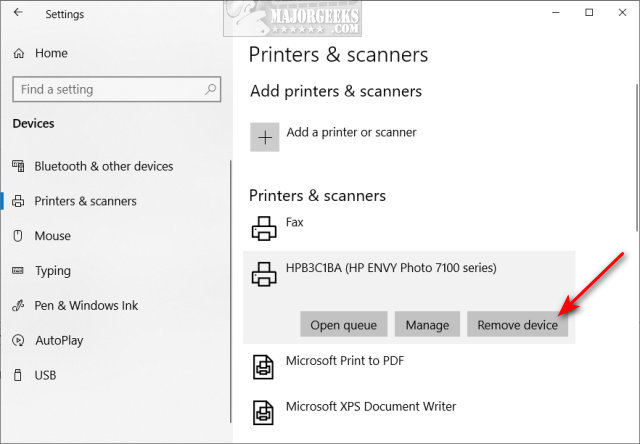The image size is (640, 444).
Task: Click the Home icon in sidebar
Action: tap(19, 53)
